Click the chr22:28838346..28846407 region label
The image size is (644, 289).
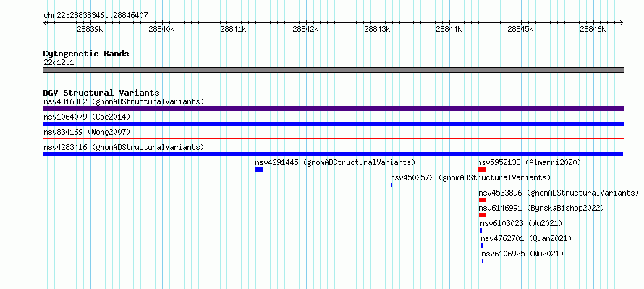96,15
